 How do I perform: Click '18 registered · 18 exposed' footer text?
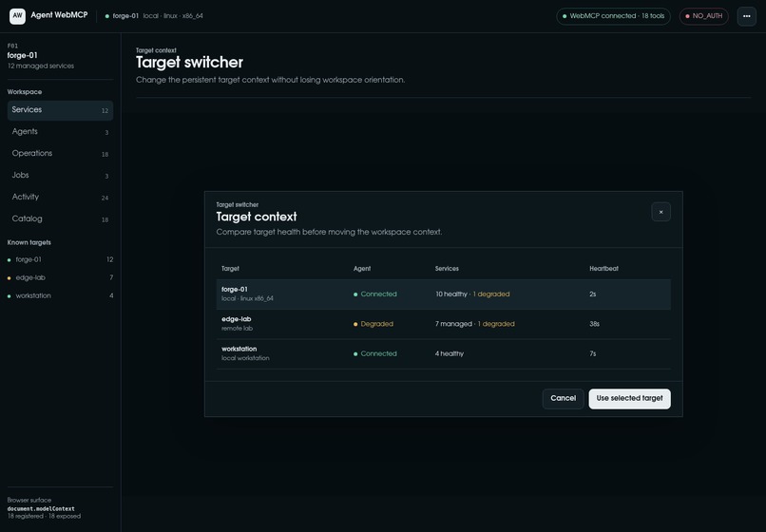44,517
